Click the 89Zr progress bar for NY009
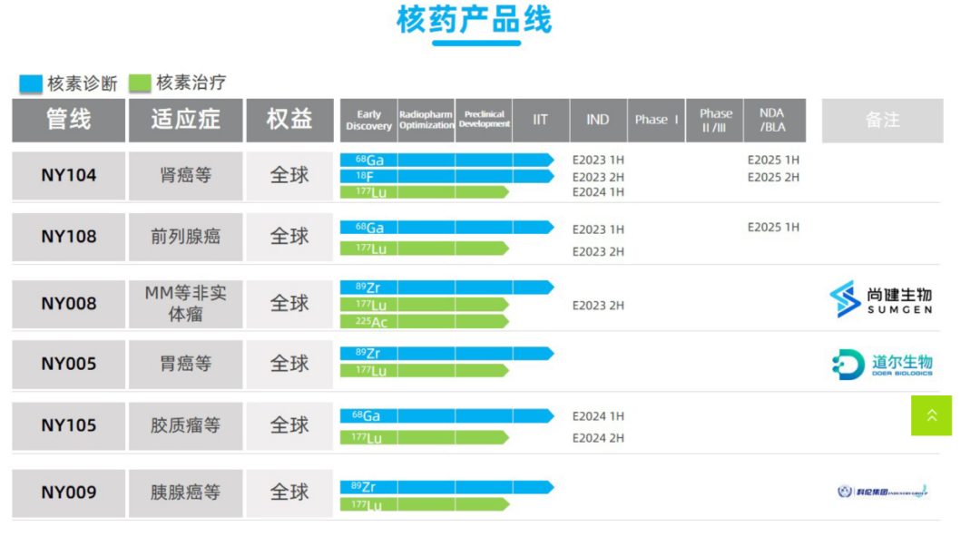Viewport: 980px width, 536px height. [x=446, y=487]
